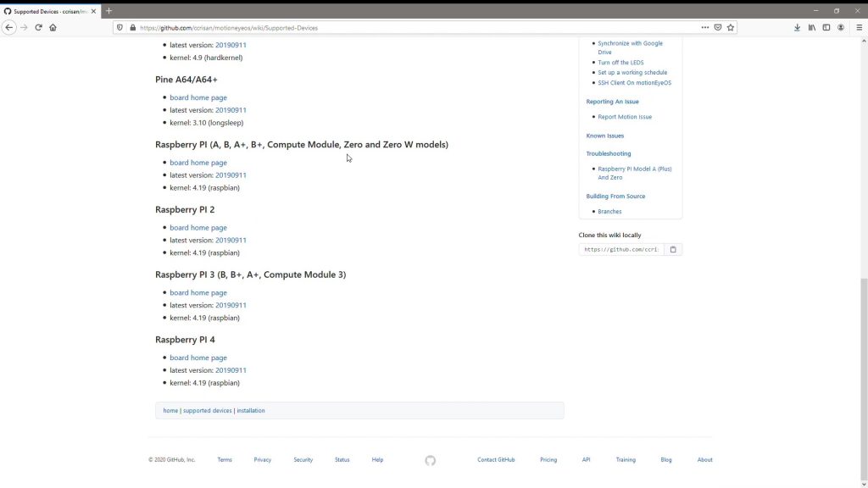Click the GitHub logo in the footer
Viewport: 868px width, 488px height.
tap(430, 460)
